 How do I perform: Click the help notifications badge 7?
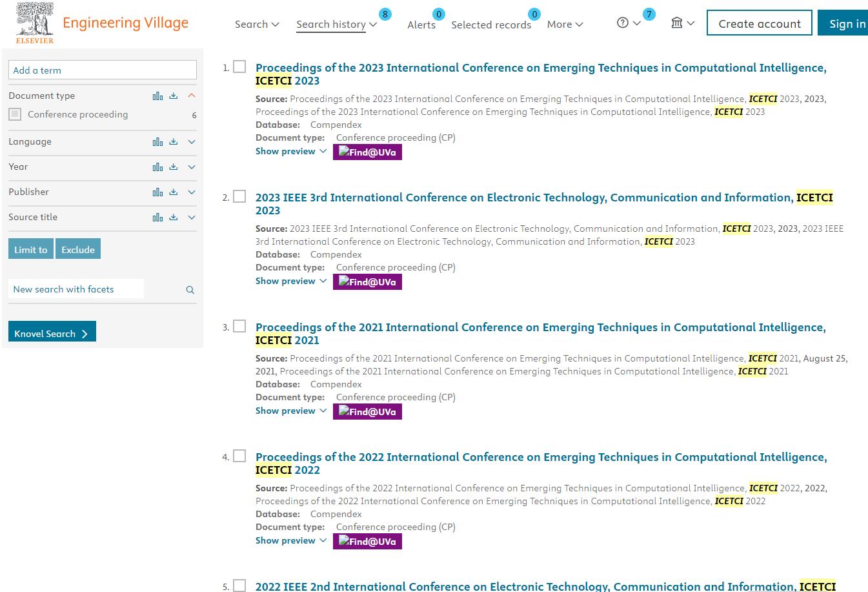(649, 14)
